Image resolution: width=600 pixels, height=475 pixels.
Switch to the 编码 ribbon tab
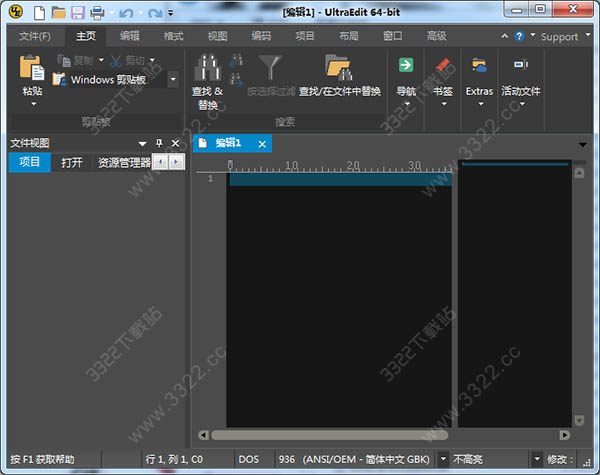(x=261, y=36)
